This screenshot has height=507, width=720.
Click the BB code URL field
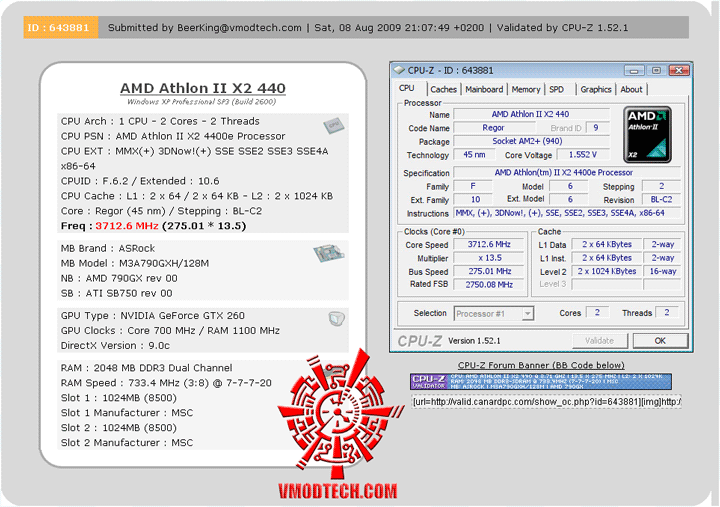click(546, 402)
